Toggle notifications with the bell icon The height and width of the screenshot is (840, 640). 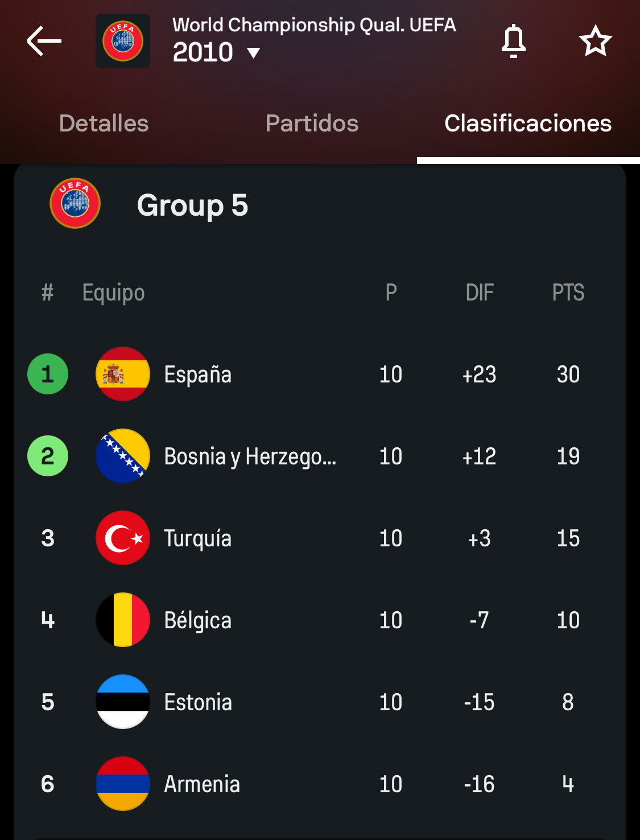click(x=513, y=41)
